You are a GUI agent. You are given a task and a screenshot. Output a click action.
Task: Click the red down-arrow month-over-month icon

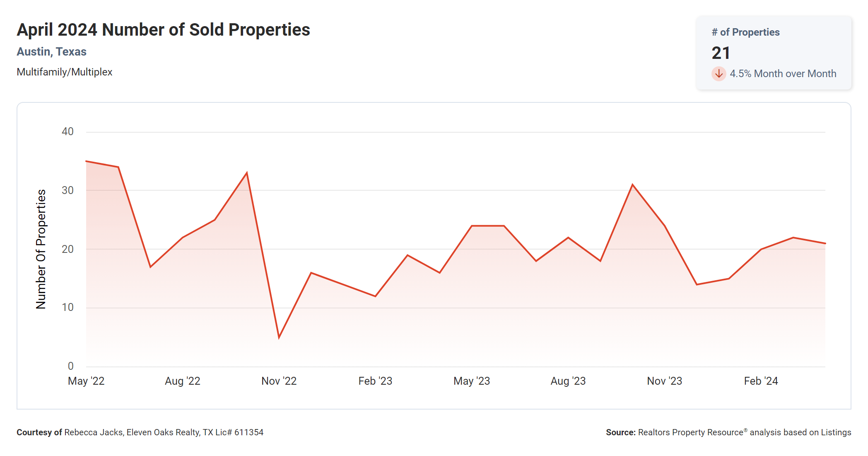pos(719,74)
